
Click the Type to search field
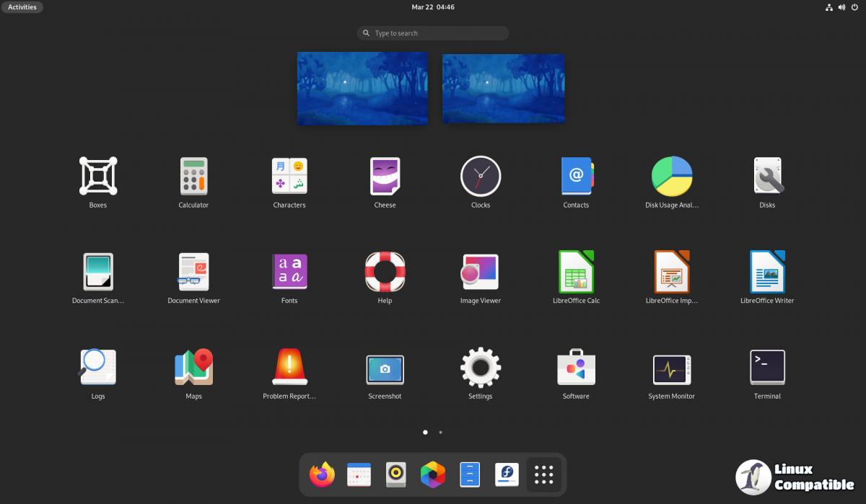click(433, 33)
